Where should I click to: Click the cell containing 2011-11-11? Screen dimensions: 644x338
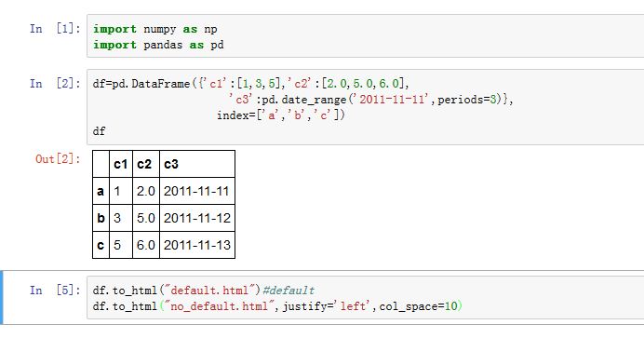click(197, 191)
